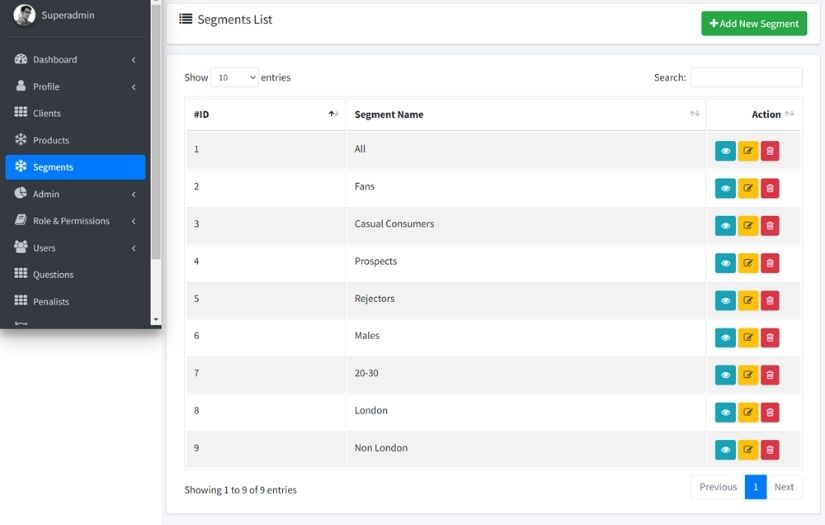The width and height of the screenshot is (825, 525).
Task: Delete the Casual Consumers segment
Action: pos(770,226)
